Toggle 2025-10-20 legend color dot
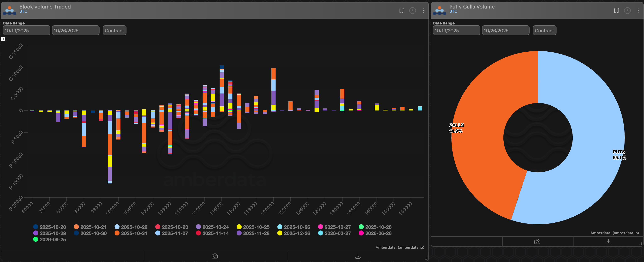The height and width of the screenshot is (262, 644). click(36, 227)
